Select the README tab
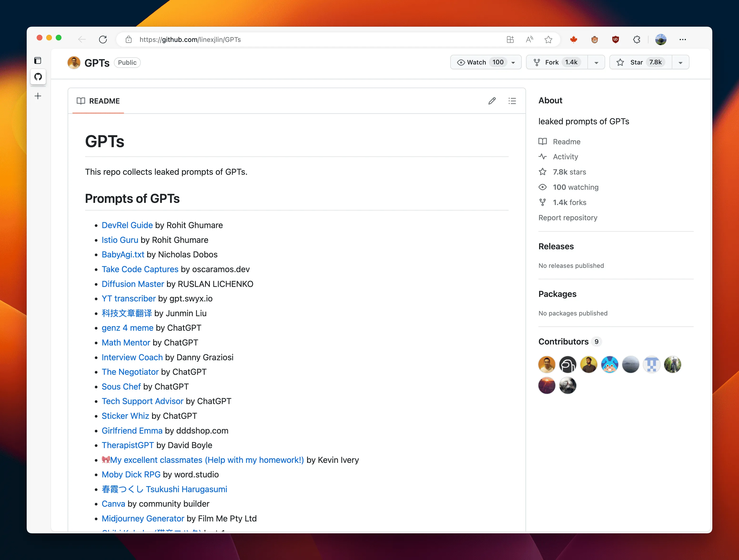 coord(98,101)
